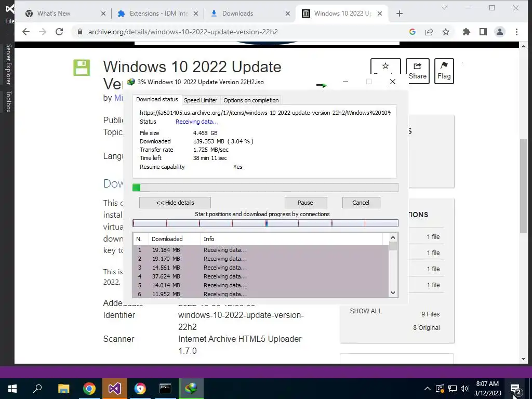Viewport: 532px width, 399px height.
Task: Select connection row 1 with 19.184 MB
Action: pos(261,250)
